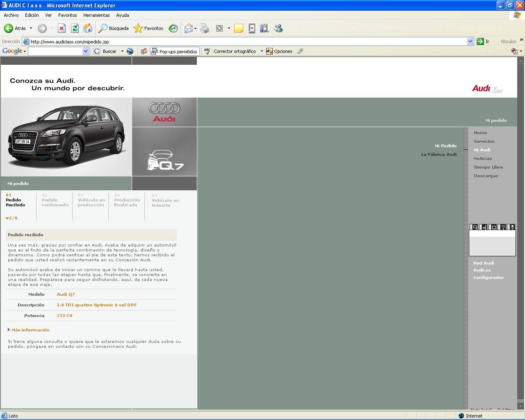Click the greyed forward arrow button
The height and width of the screenshot is (420, 525).
42,28
